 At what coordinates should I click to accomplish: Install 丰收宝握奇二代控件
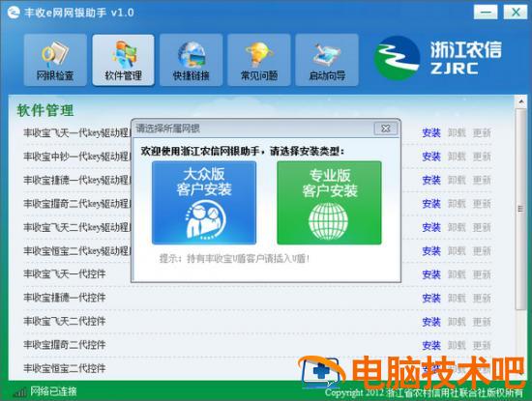[x=431, y=345]
